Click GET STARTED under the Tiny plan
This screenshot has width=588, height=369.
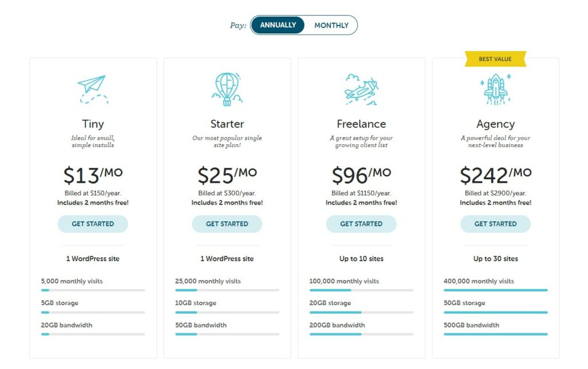[x=92, y=224]
